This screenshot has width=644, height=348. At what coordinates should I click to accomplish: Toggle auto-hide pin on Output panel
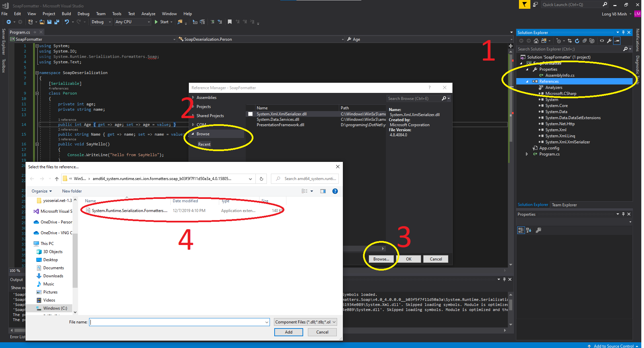[504, 279]
